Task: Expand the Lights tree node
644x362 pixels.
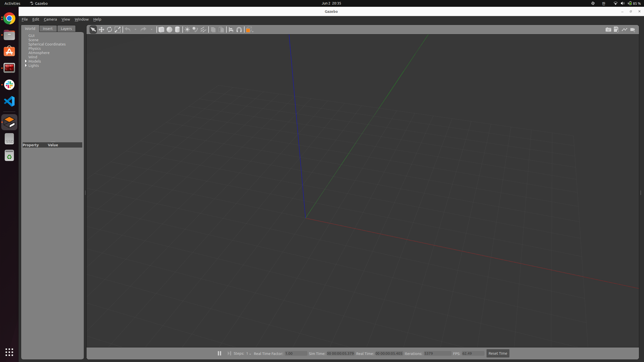Action: (x=26, y=65)
